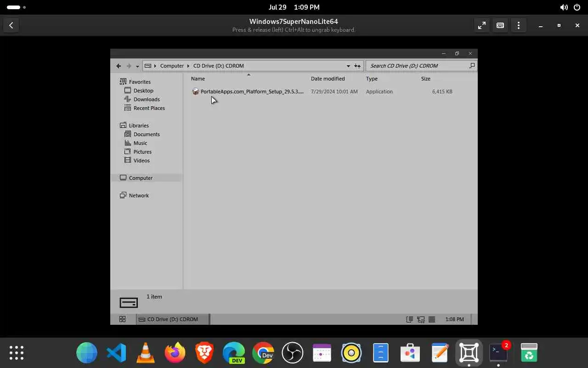Click the network tray icon beside the clock
The height and width of the screenshot is (368, 588).
420,319
